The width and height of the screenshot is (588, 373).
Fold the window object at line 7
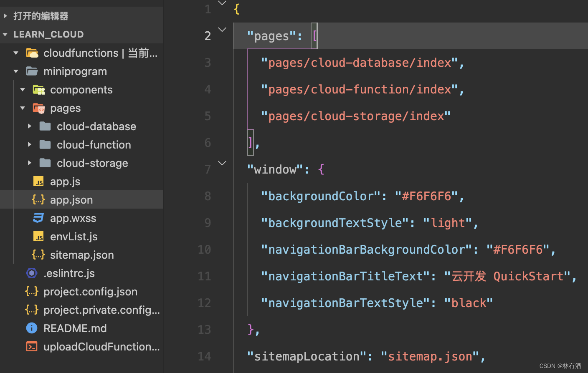[222, 163]
